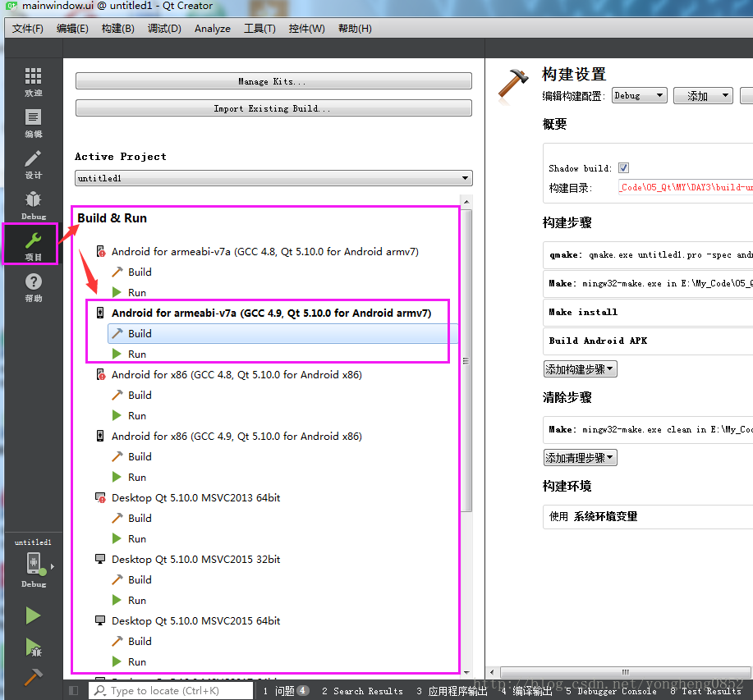The height and width of the screenshot is (700, 753).
Task: Click the Manage Kits button
Action: point(273,81)
